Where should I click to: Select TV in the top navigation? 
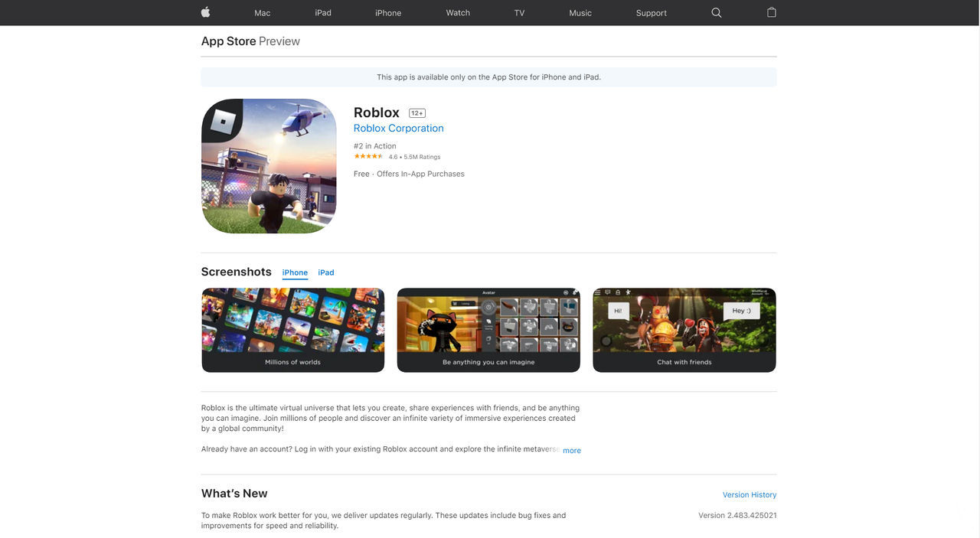point(519,13)
